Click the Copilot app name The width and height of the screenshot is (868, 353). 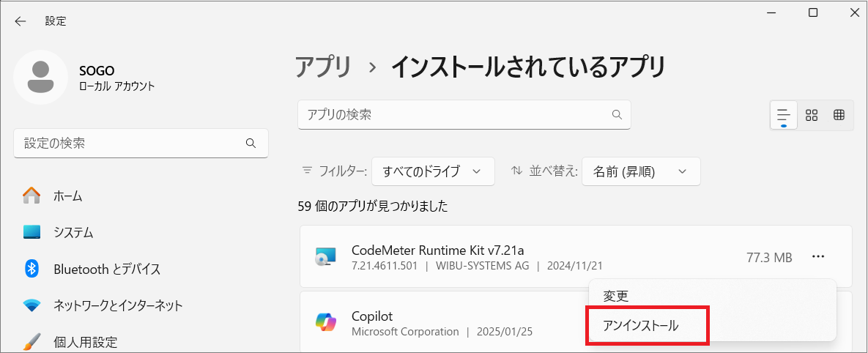(373, 316)
